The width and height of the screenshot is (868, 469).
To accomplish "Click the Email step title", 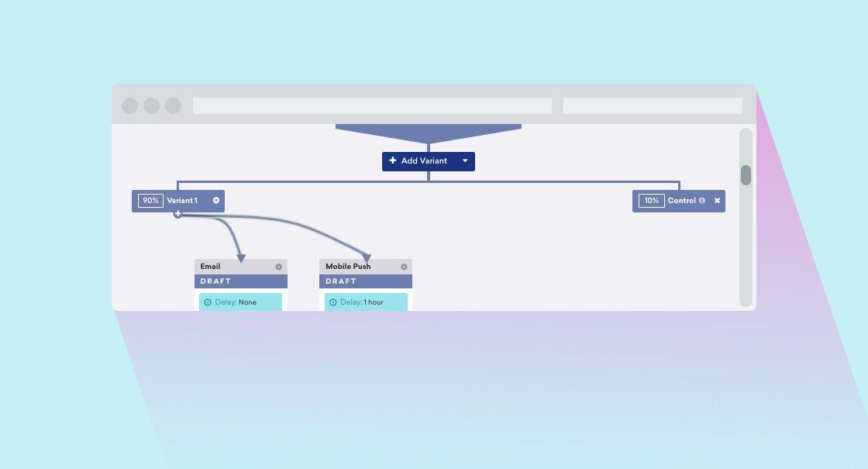I will click(210, 267).
